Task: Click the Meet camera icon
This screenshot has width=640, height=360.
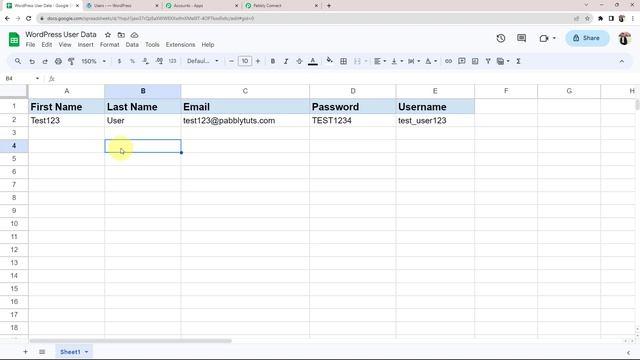Action: point(544,38)
